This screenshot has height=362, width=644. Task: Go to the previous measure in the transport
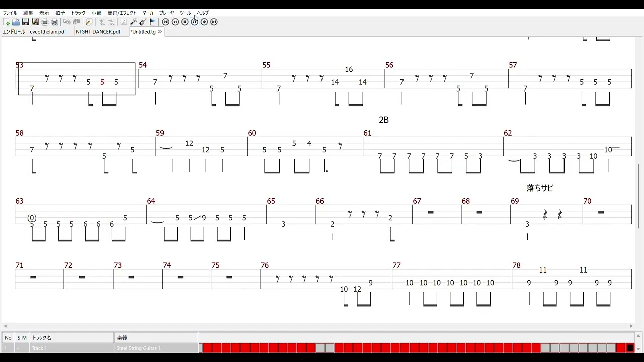(x=175, y=22)
